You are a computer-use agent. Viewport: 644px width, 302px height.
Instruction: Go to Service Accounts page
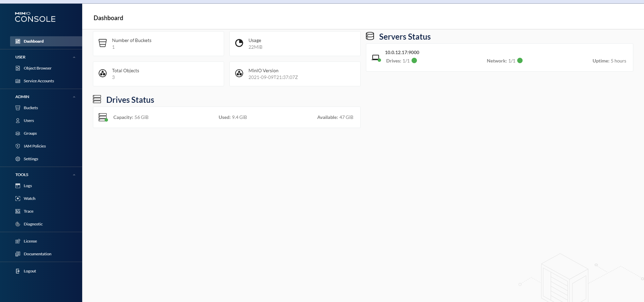point(39,81)
